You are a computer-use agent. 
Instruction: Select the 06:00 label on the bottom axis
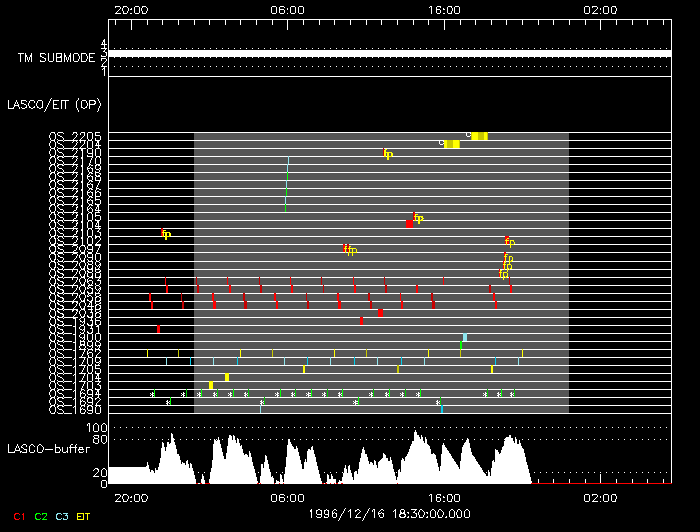pyautogui.click(x=287, y=497)
